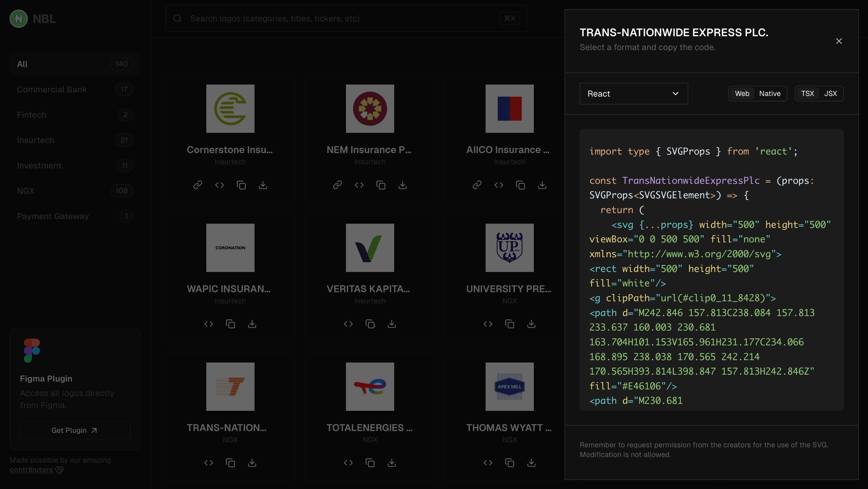
Task: Copy Trans-Nationwide card logo SVG
Action: (x=230, y=463)
